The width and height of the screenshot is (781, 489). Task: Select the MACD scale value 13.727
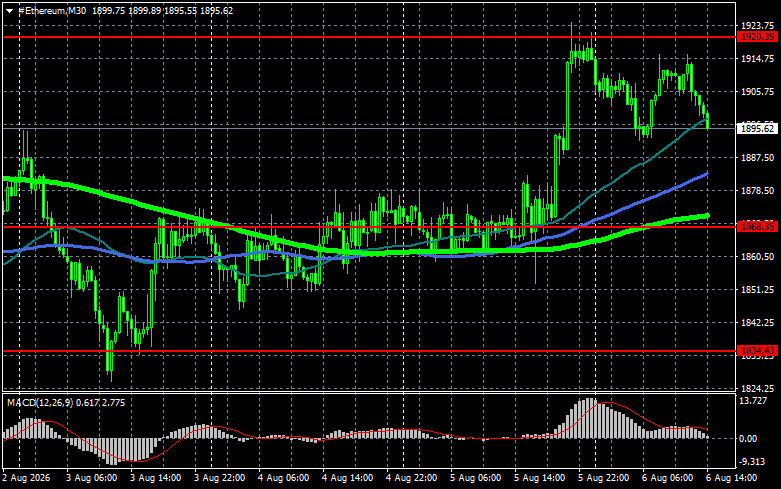point(753,400)
